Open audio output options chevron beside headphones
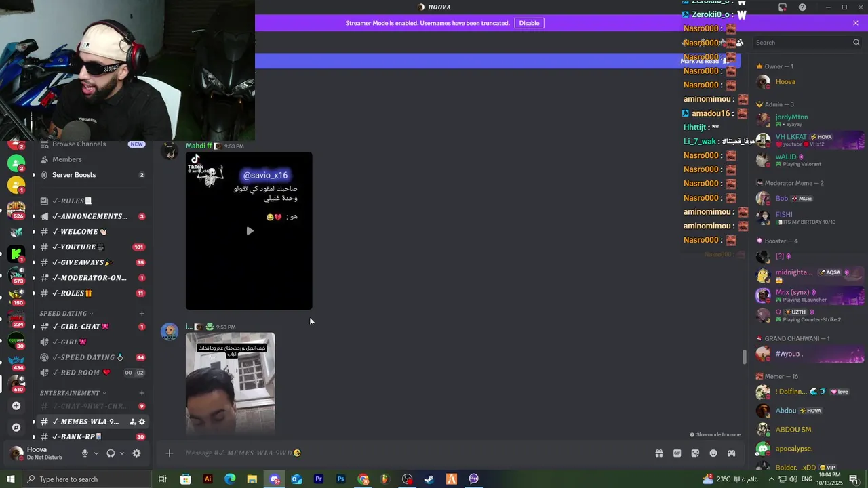The image size is (868, 488). pos(122,453)
